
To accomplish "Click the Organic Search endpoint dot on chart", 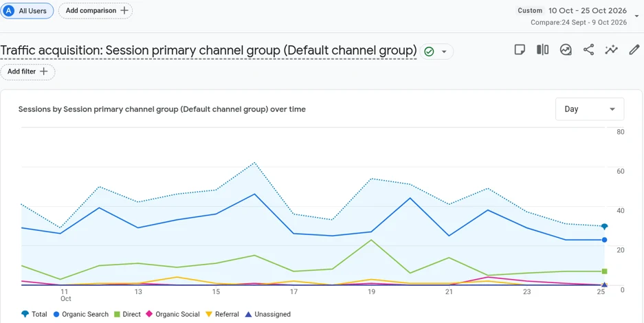I will coord(605,240).
